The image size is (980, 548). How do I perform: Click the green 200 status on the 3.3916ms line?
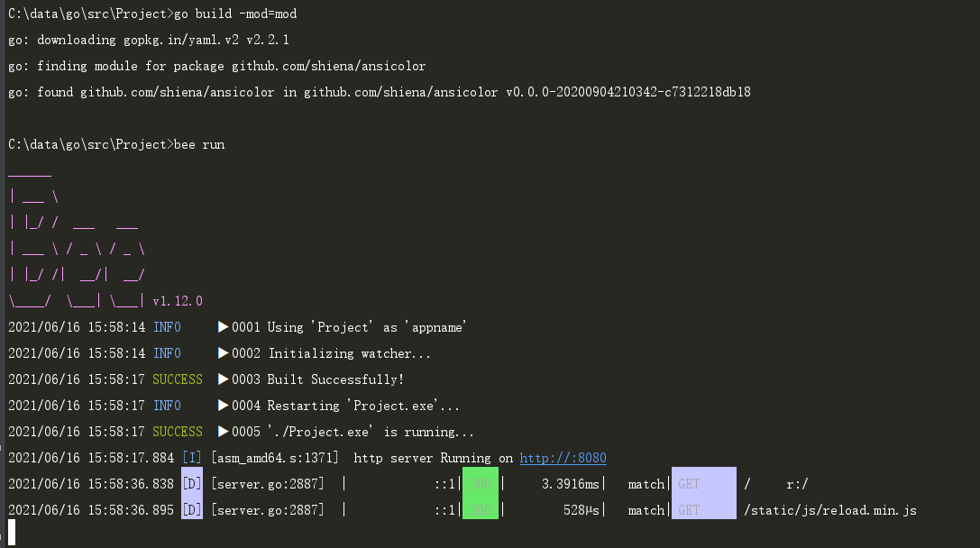click(x=481, y=484)
